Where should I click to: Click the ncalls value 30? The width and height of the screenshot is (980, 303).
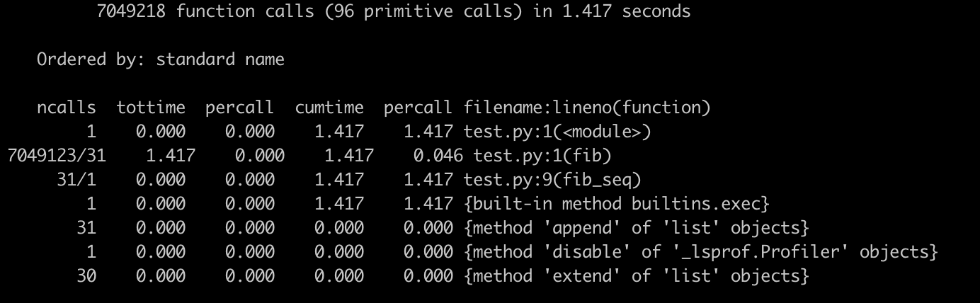coord(86,276)
